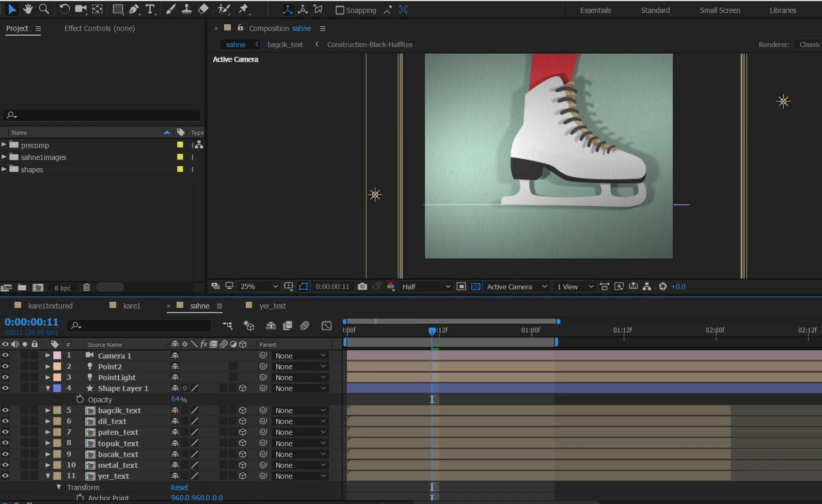Open the Active Camera view dropdown
Screen dimensions: 822x504
pyautogui.click(x=516, y=286)
